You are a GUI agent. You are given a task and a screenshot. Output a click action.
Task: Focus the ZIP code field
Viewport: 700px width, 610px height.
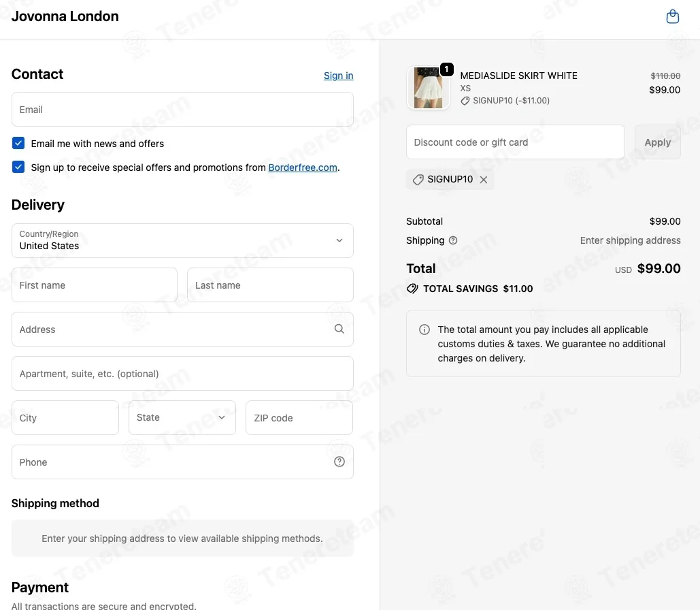point(299,418)
